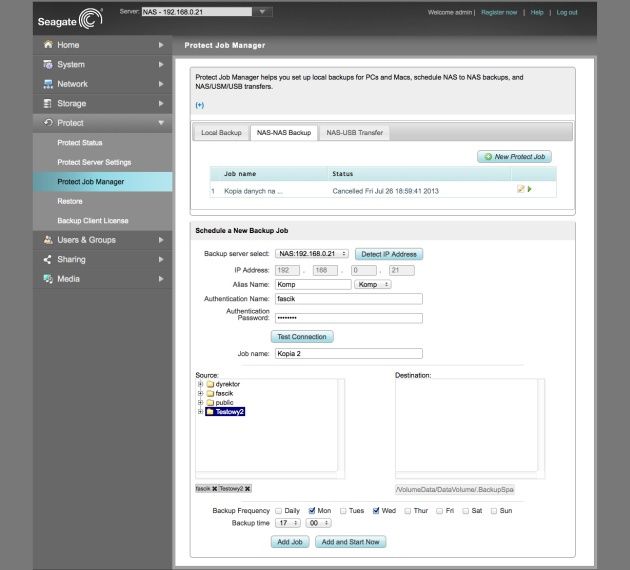Click the Sharing icon in sidebar
630x570 pixels.
pos(47,259)
